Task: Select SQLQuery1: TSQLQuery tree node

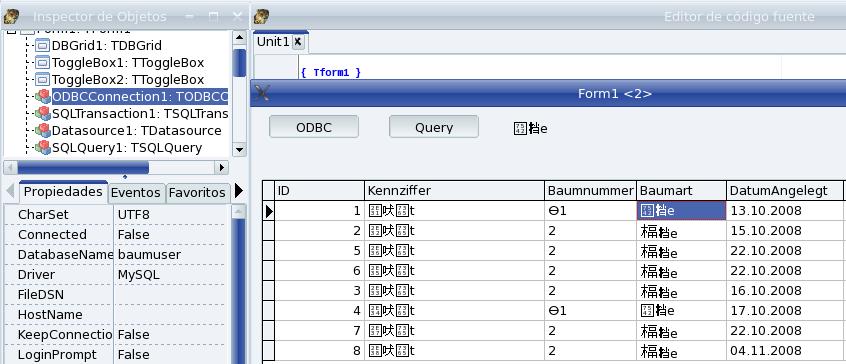Action: [127, 148]
